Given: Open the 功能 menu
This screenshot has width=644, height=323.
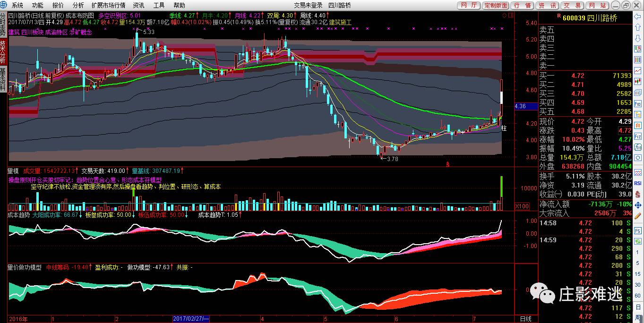Looking at the screenshot, I should 37,5.
